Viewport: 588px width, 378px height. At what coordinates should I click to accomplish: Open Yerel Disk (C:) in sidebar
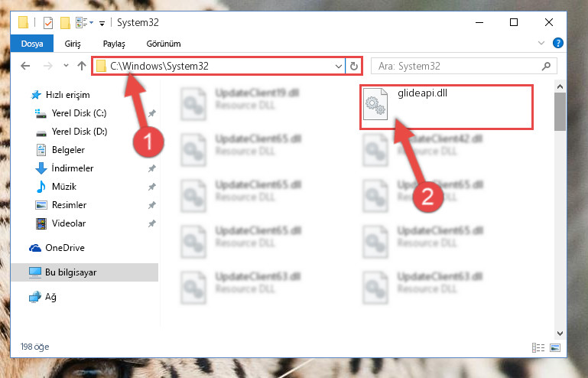pos(79,113)
